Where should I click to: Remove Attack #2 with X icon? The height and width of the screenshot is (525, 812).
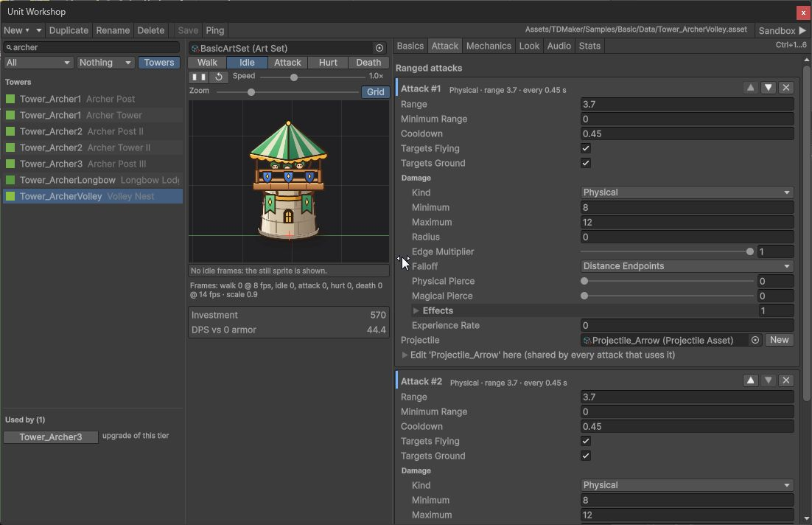coord(786,380)
